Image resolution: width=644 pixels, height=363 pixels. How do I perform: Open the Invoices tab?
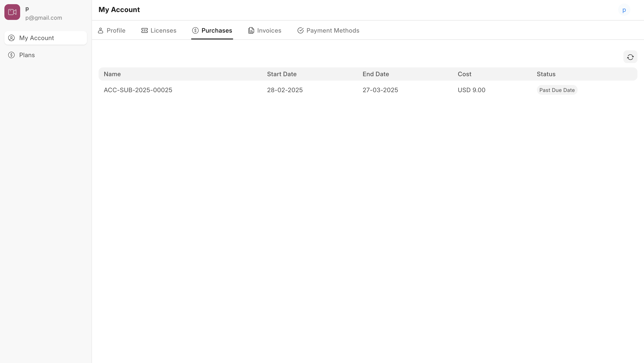[x=265, y=30]
